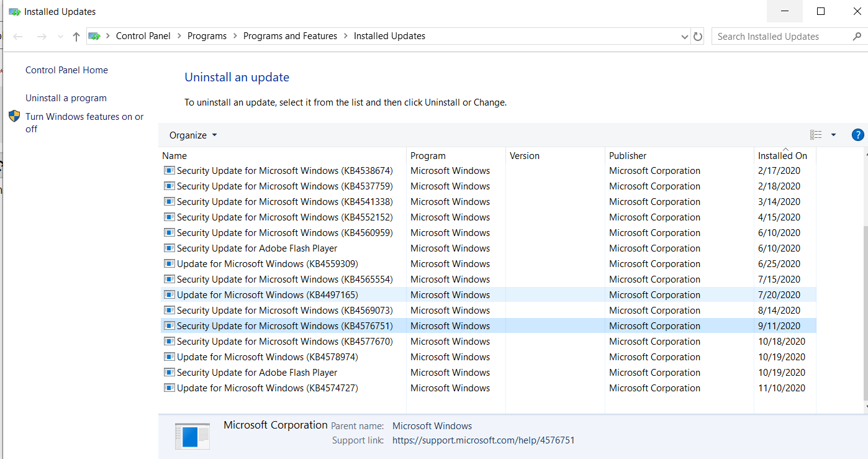Expand the more view options arrow
Image resolution: width=868 pixels, height=459 pixels.
[x=833, y=135]
